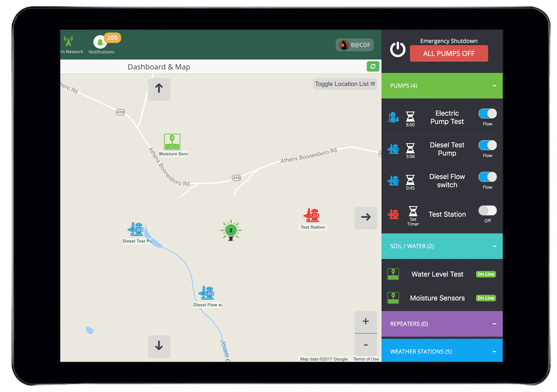This screenshot has height=392, width=557.
Task: Click the green refresh map icon
Action: coord(373,66)
